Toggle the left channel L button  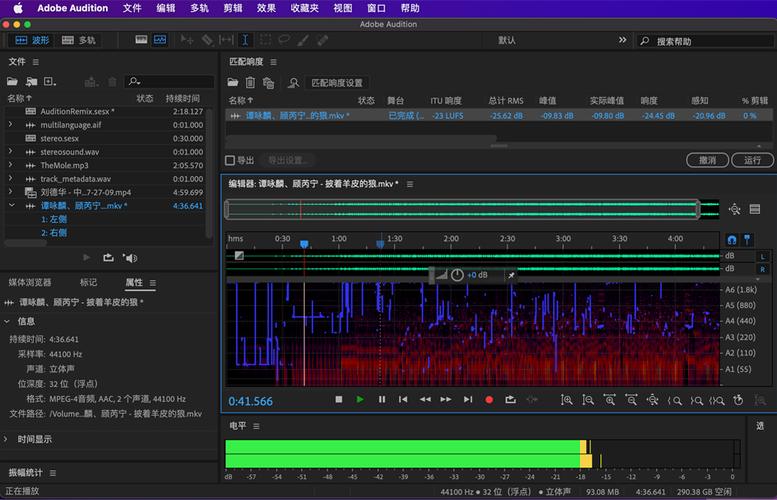pos(762,256)
